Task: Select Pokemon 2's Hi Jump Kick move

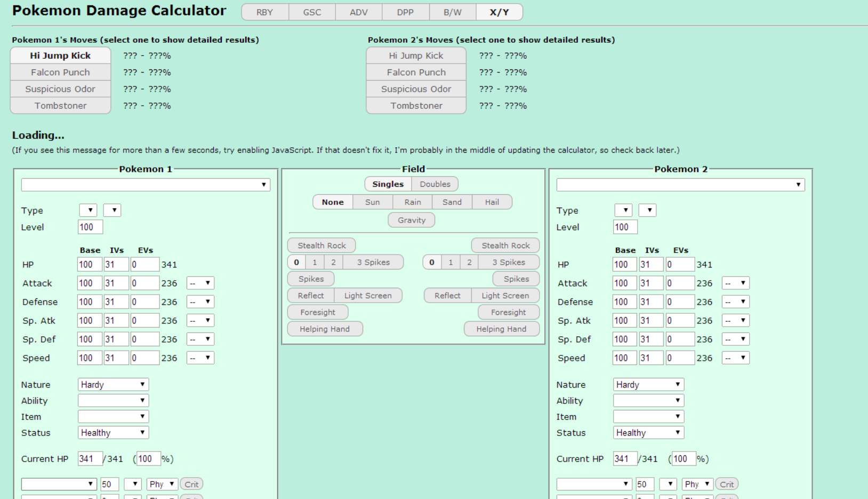Action: (x=416, y=56)
